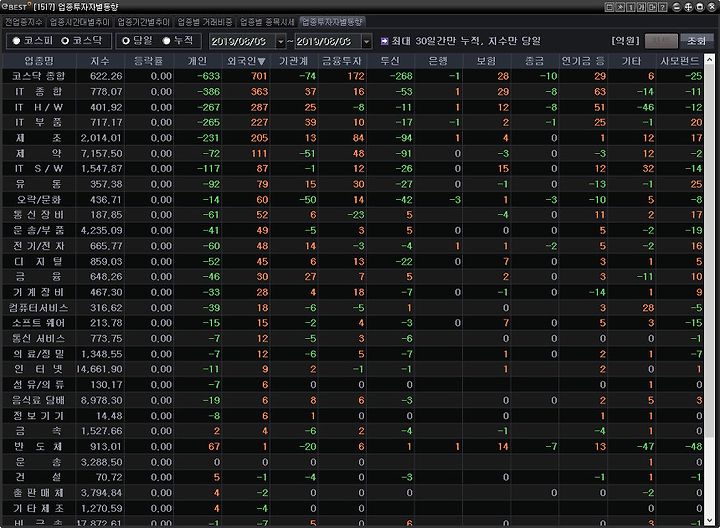
Task: Select the 코스닥 market radio button
Action: point(65,41)
